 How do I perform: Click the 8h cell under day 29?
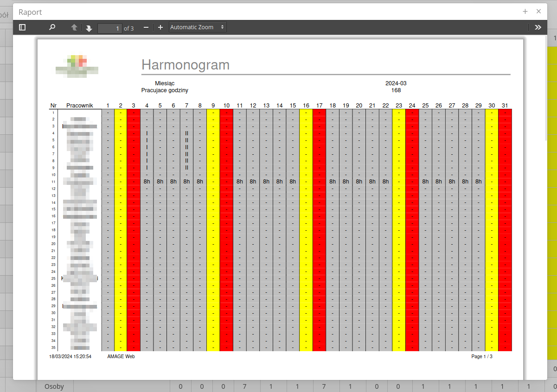pyautogui.click(x=478, y=182)
